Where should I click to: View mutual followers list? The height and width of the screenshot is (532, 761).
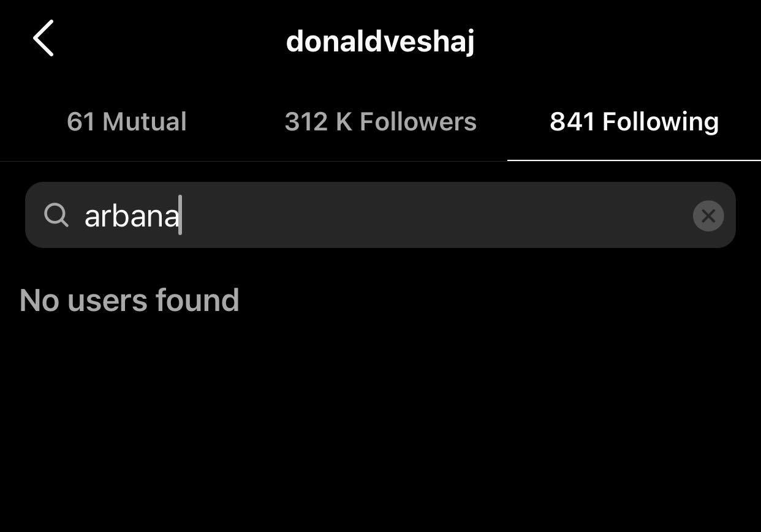tap(127, 121)
